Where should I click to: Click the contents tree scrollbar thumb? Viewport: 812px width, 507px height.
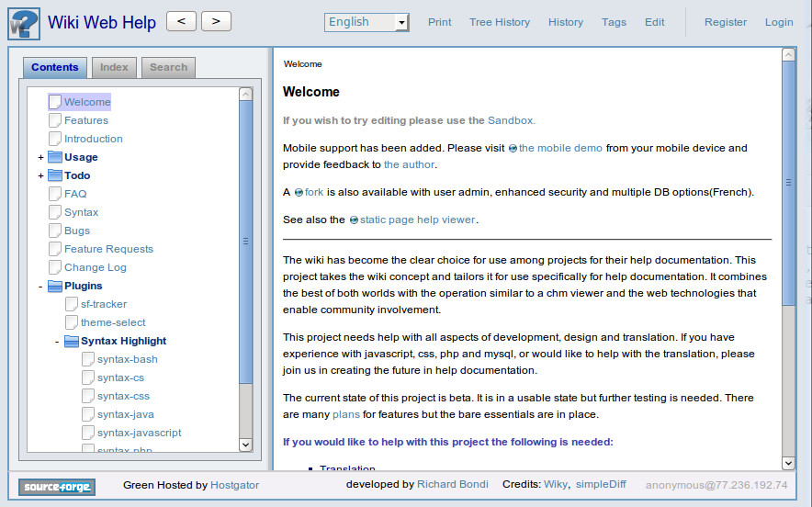(x=246, y=242)
